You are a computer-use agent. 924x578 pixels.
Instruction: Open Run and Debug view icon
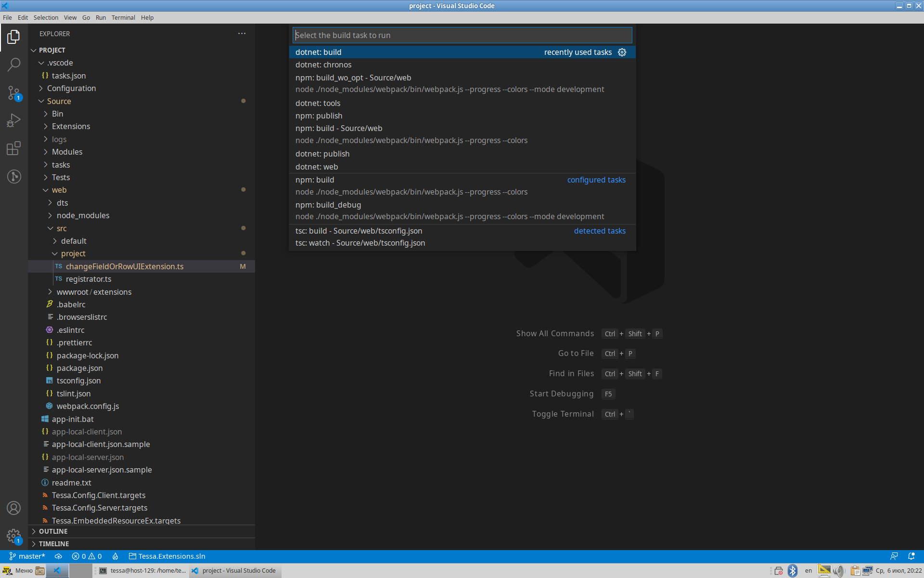click(14, 120)
